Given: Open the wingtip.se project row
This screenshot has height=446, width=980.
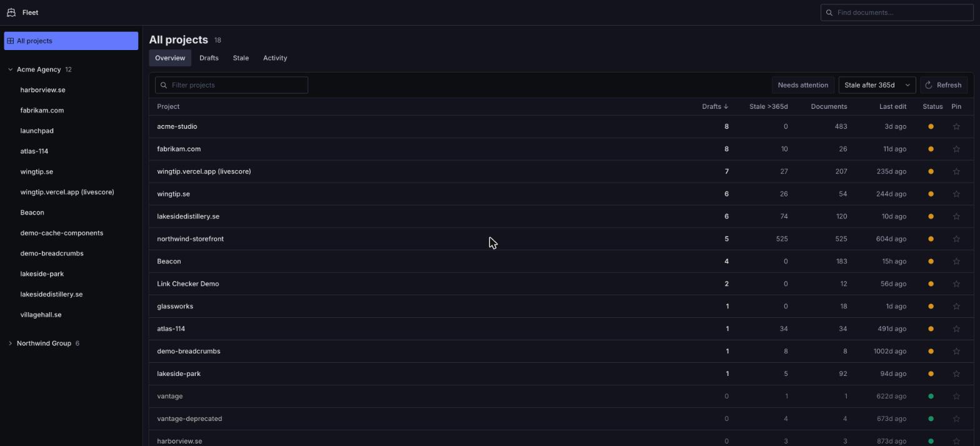Looking at the screenshot, I should tap(561, 194).
